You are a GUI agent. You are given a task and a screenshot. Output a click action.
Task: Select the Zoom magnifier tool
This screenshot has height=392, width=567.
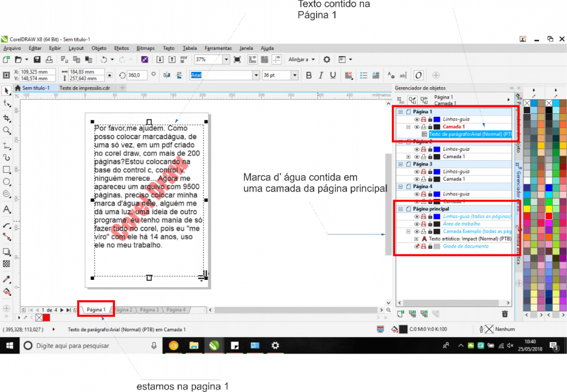click(7, 130)
